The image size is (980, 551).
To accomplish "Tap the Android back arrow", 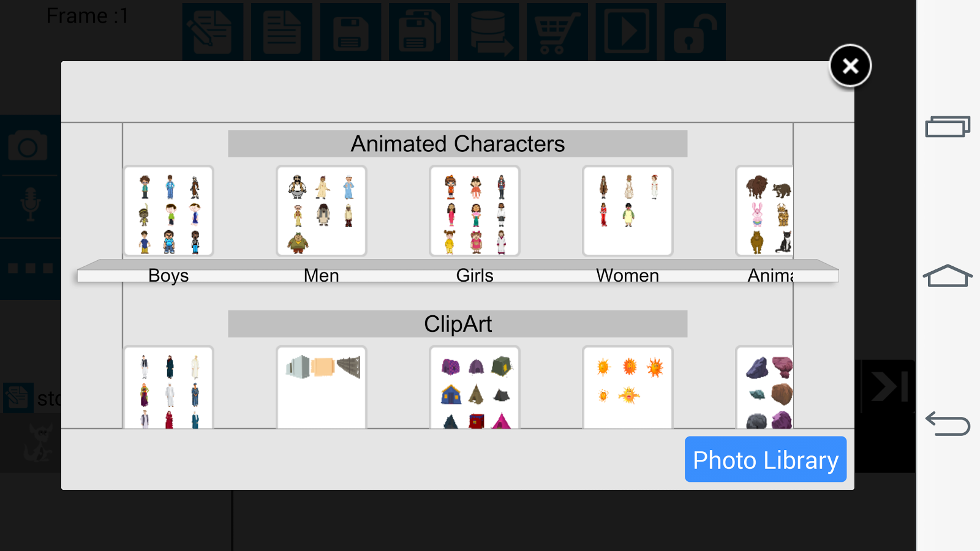I will pyautogui.click(x=948, y=424).
